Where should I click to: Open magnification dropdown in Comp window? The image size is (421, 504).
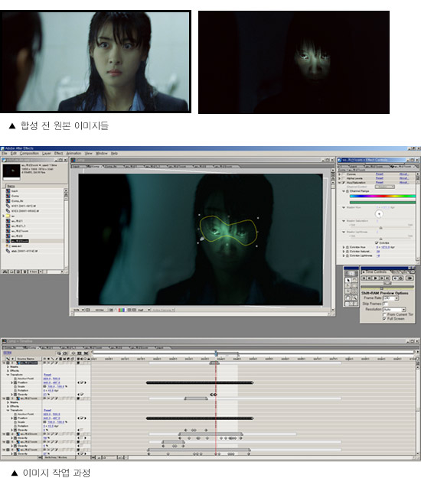(79, 310)
